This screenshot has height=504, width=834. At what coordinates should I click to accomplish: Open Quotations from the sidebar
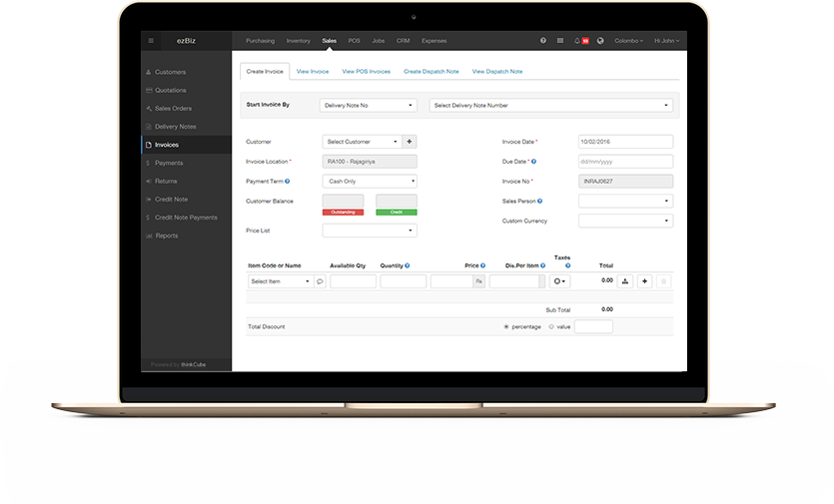click(186, 91)
